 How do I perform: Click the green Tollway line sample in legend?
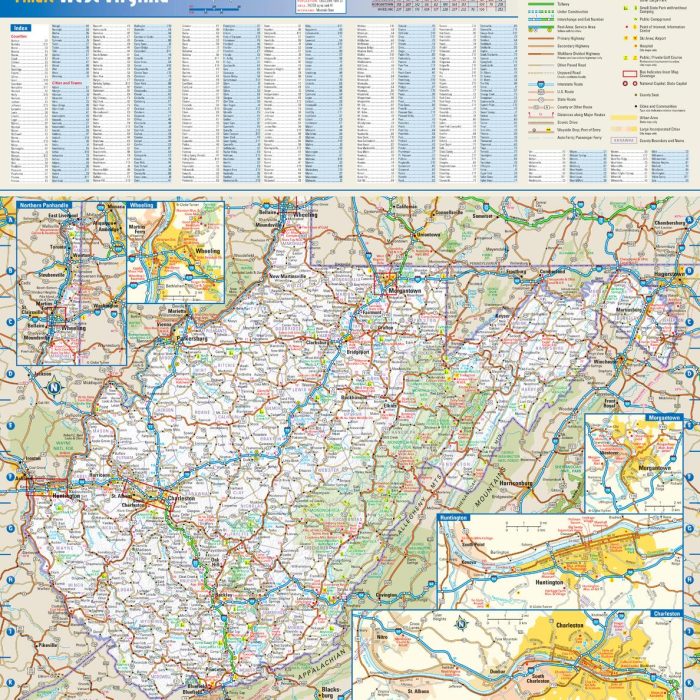[x=541, y=4]
